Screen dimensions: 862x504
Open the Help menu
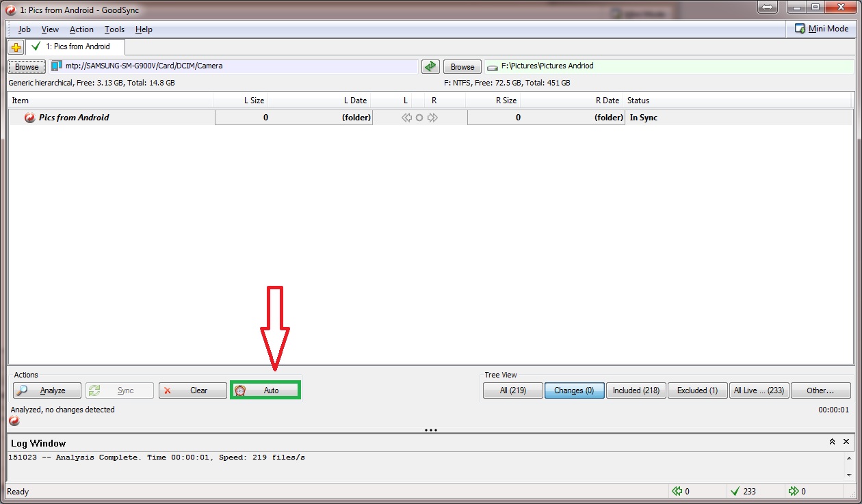(x=144, y=29)
